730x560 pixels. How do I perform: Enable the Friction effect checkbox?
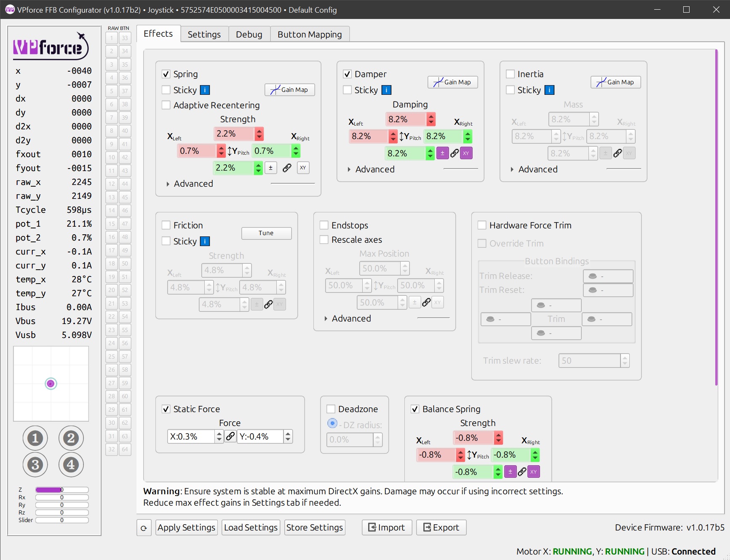(x=166, y=225)
